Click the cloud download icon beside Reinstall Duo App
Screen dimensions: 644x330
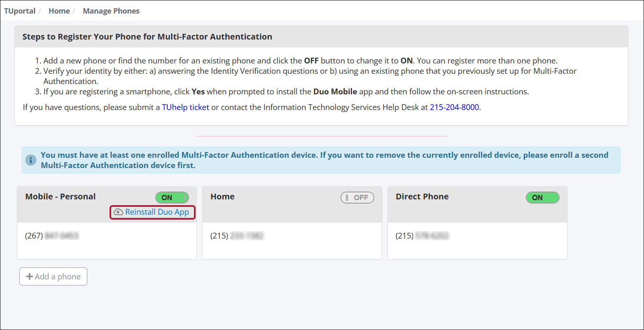click(x=118, y=212)
